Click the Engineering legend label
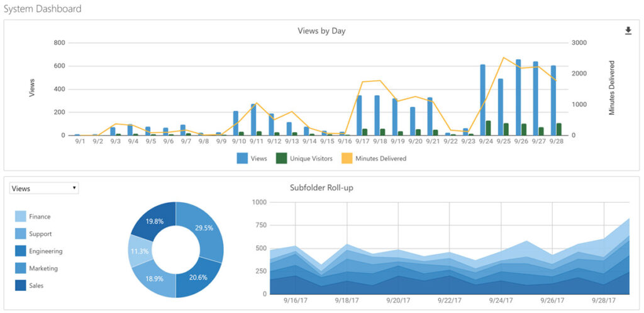Image resolution: width=644 pixels, height=313 pixels. point(45,251)
